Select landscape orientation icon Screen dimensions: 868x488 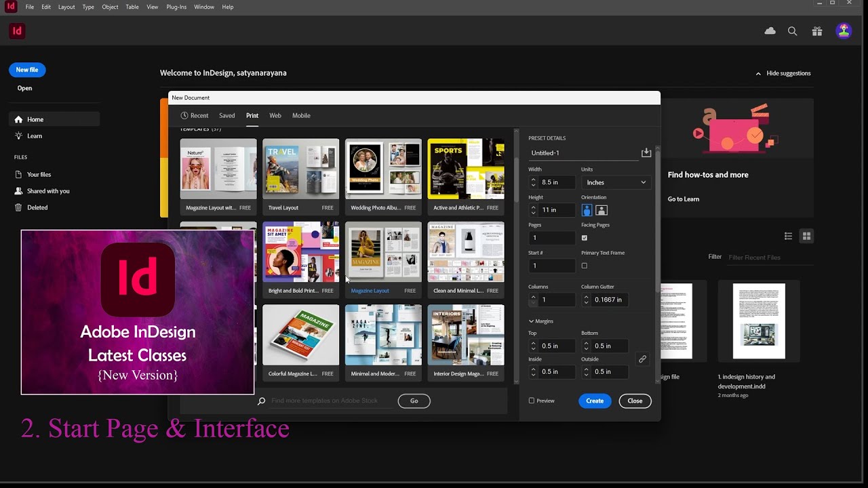[x=601, y=210]
